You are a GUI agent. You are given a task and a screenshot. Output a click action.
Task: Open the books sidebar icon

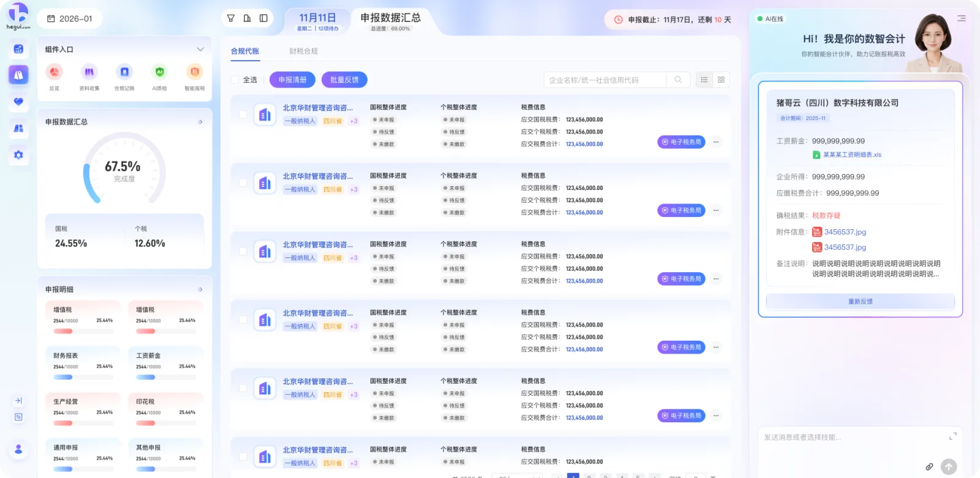tap(18, 128)
